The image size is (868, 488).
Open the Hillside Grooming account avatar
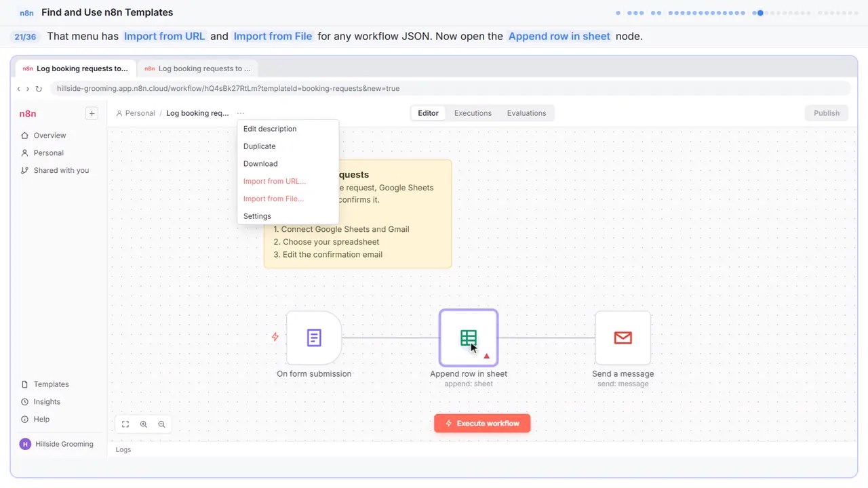25,444
